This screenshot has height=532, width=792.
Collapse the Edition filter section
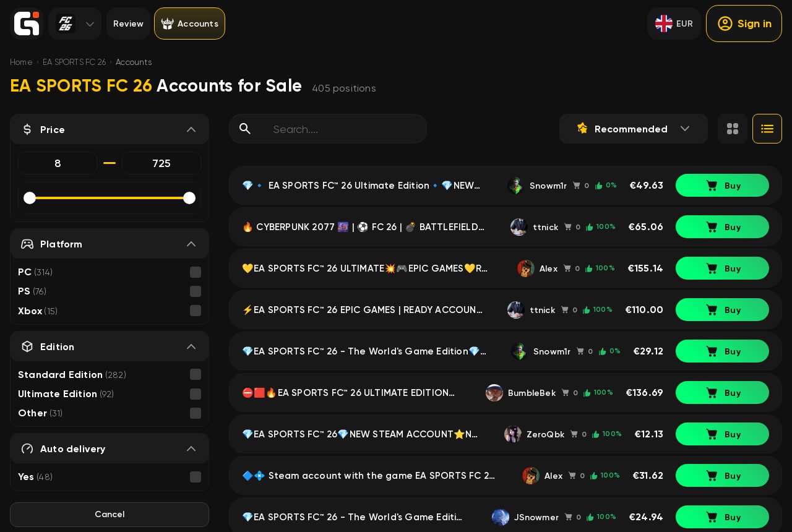[x=191, y=346]
